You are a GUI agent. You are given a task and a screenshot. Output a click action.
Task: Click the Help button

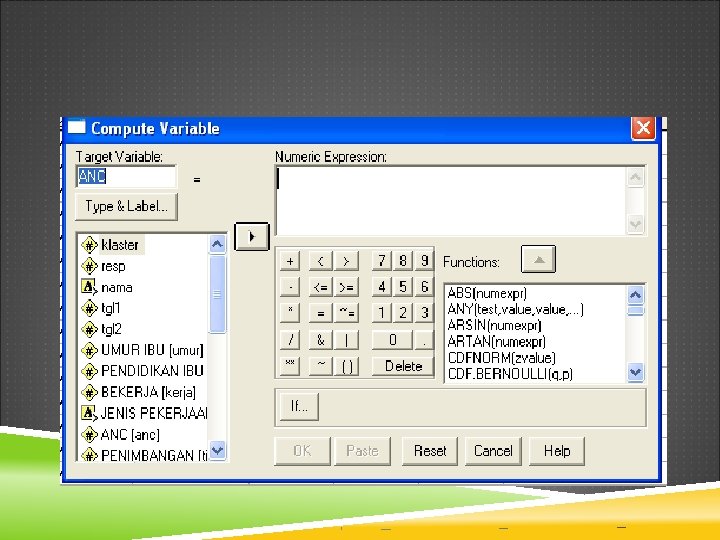point(557,451)
